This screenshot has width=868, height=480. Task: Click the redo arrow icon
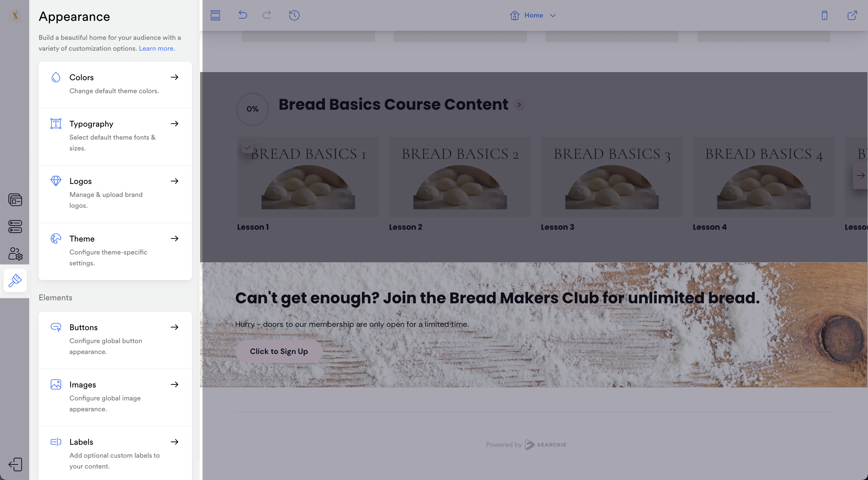tap(267, 15)
